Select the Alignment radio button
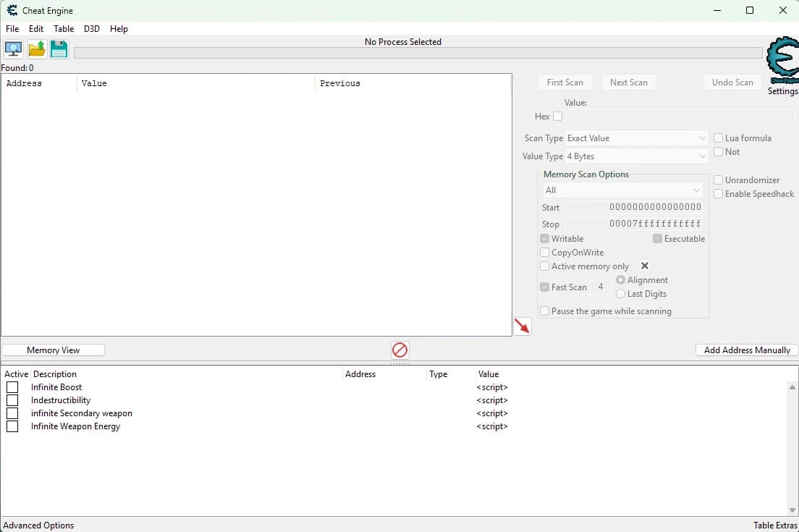The height and width of the screenshot is (532, 799). point(620,280)
